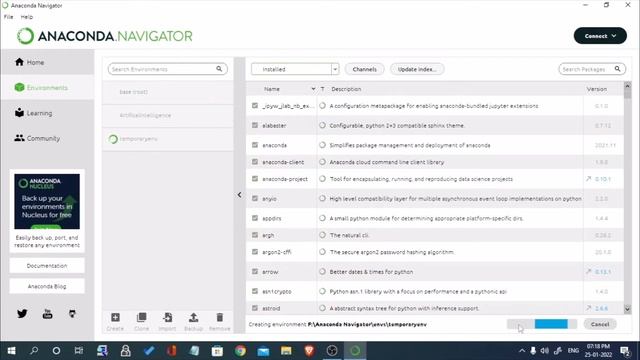Open the Learning section
The image size is (640, 360).
[47, 113]
